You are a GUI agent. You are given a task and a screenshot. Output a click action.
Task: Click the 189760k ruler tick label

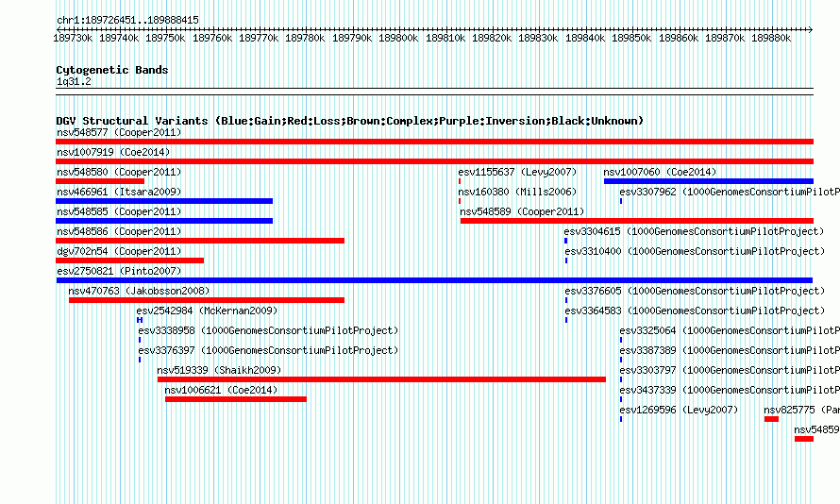pos(212,38)
